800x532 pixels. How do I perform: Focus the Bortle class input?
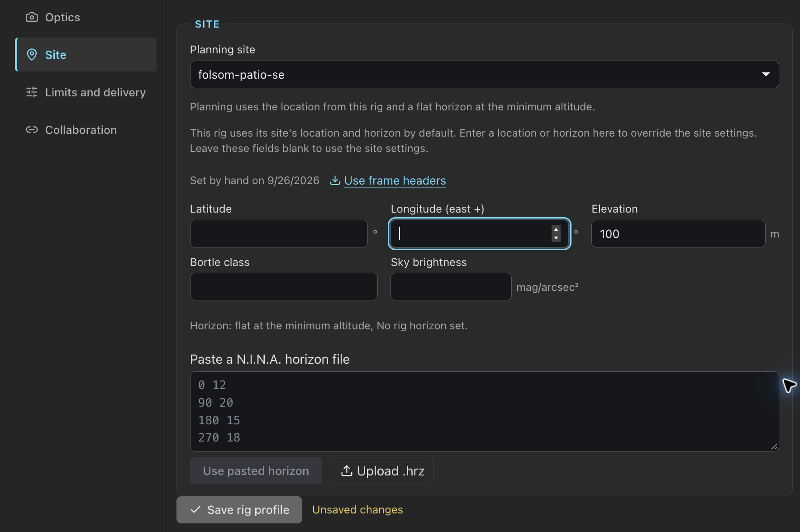click(284, 287)
